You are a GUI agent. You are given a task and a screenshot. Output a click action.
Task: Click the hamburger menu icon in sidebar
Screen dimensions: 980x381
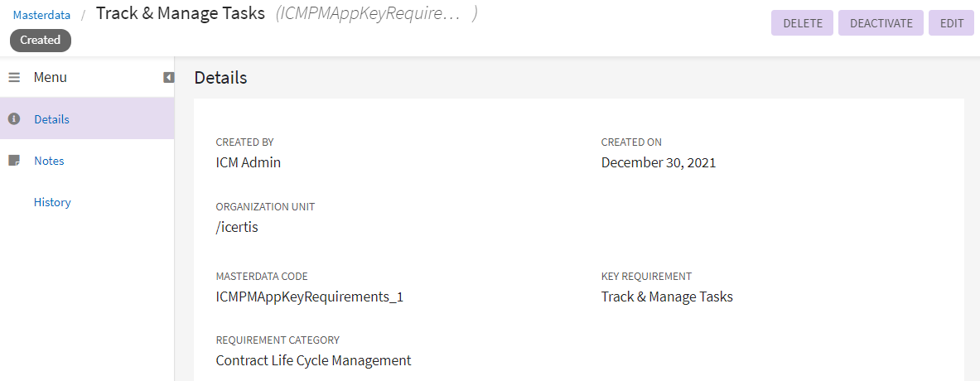[14, 77]
